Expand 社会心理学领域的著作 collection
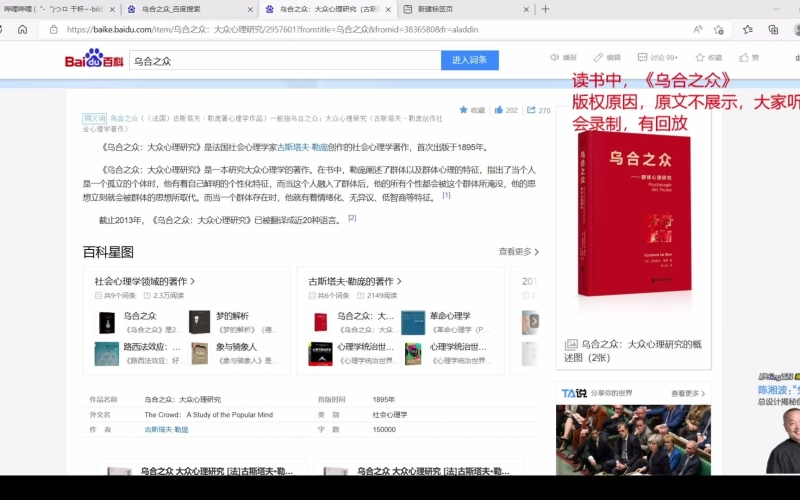The height and width of the screenshot is (500, 800). point(144,281)
